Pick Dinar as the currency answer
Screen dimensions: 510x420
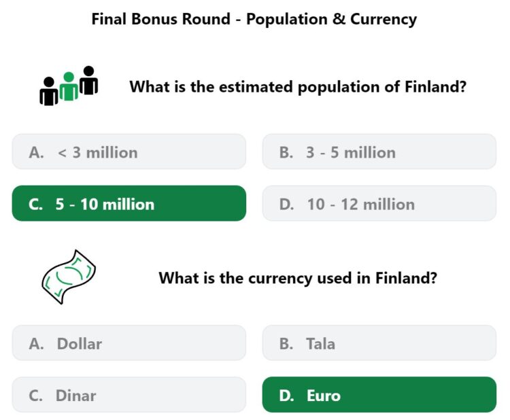129,395
